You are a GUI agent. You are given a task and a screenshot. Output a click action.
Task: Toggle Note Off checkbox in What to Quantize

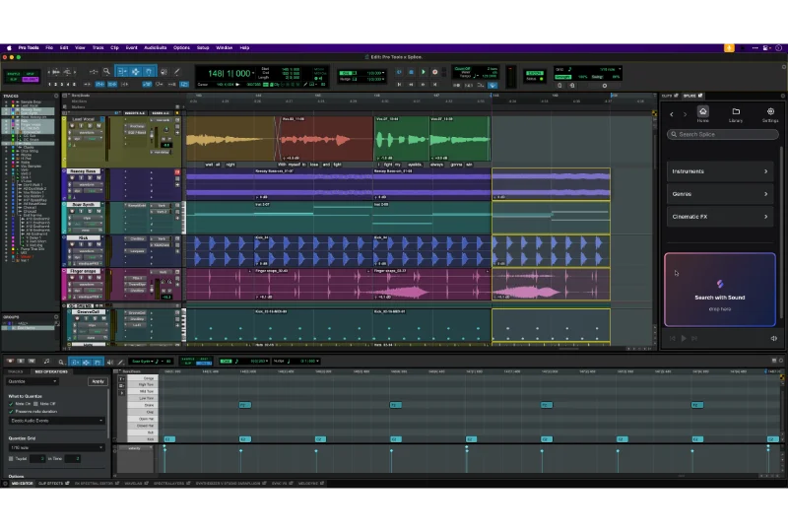[36, 404]
